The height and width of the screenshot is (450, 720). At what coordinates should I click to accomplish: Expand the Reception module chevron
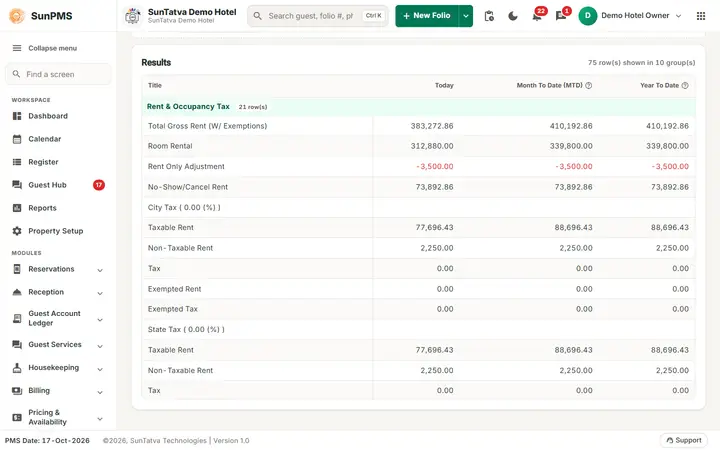tap(100, 293)
